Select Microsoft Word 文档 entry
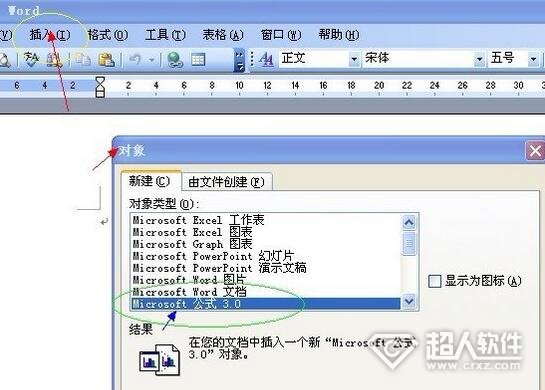The width and height of the screenshot is (545, 390). (266, 292)
